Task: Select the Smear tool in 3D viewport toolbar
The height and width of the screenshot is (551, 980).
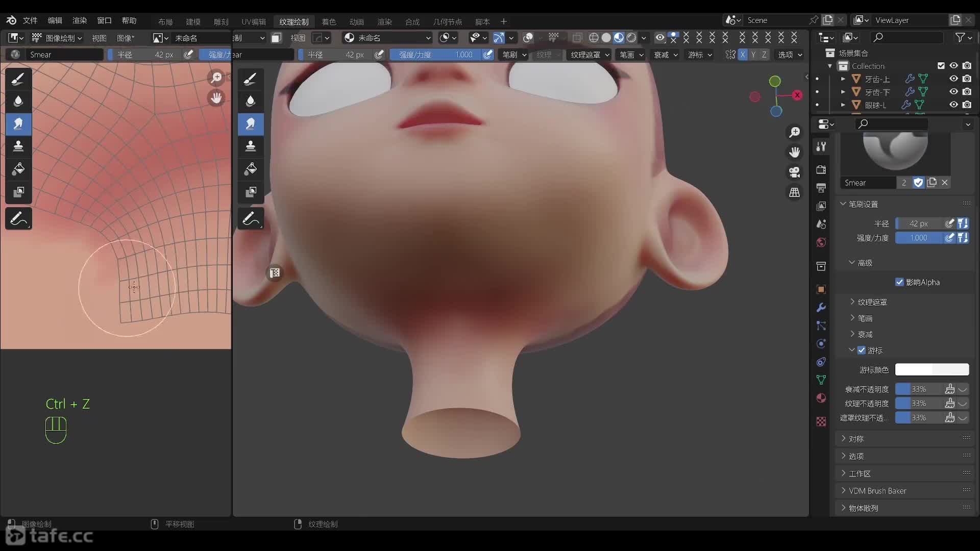Action: click(x=251, y=124)
